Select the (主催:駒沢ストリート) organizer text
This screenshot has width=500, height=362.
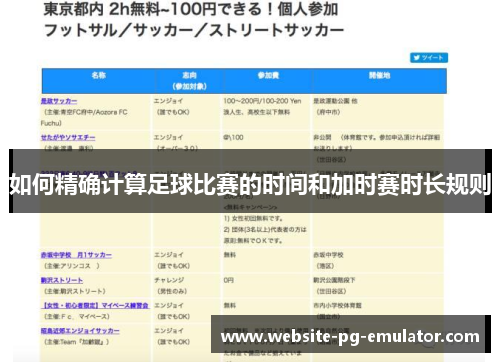(x=74, y=291)
